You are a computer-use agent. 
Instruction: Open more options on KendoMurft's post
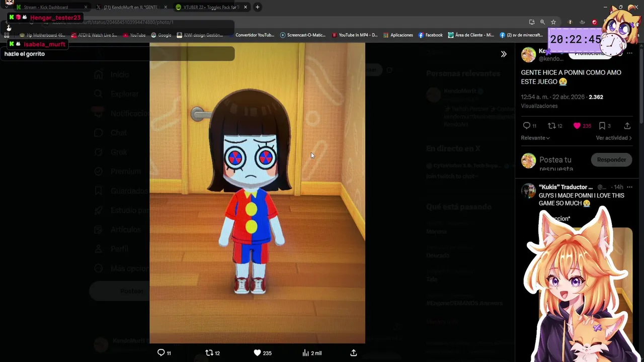[x=629, y=54]
